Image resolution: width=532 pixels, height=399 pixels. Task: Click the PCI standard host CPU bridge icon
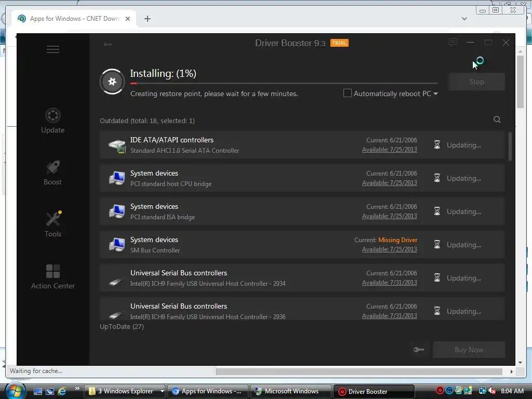(x=117, y=178)
